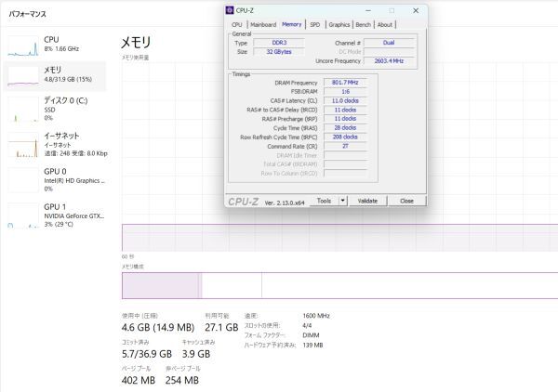Image resolution: width=558 pixels, height=392 pixels.
Task: Open the About tab in CPU-Z
Action: click(x=385, y=24)
